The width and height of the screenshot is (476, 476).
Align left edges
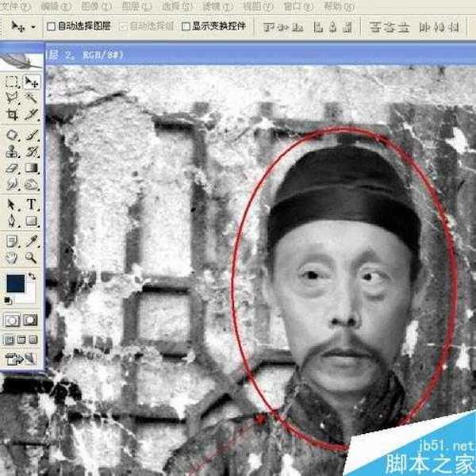(318, 27)
